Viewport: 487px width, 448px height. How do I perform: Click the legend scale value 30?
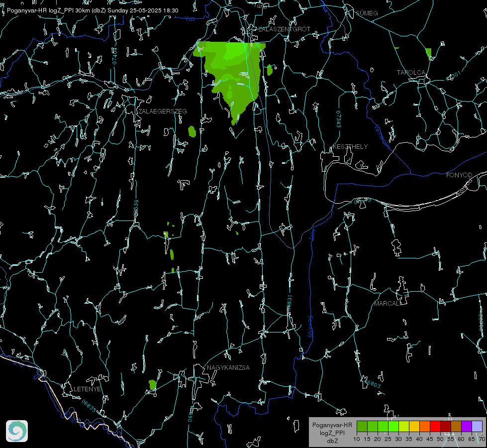pyautogui.click(x=398, y=440)
